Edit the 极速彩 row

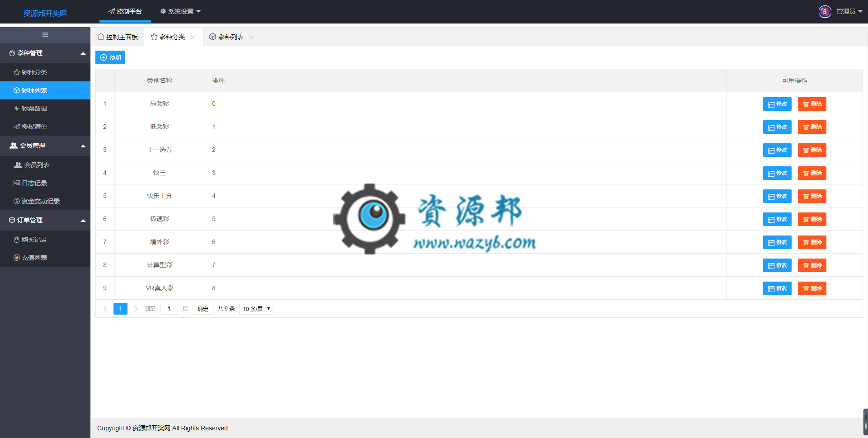pyautogui.click(x=777, y=219)
